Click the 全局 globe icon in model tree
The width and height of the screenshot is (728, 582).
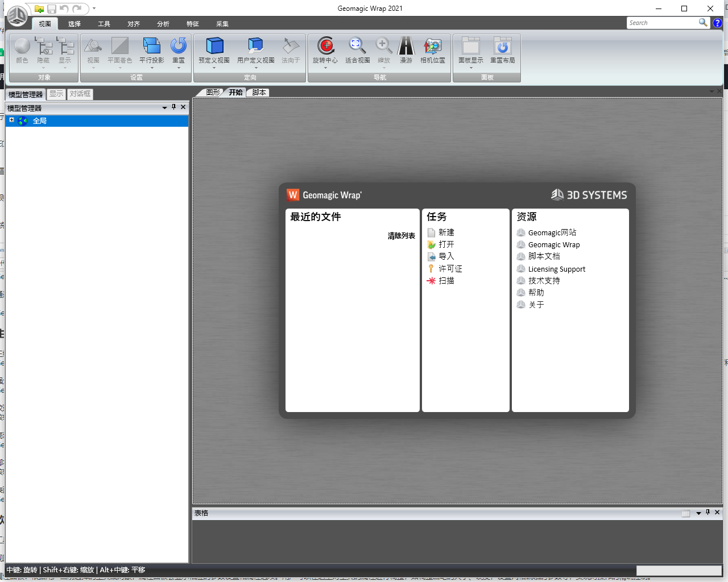(23, 121)
